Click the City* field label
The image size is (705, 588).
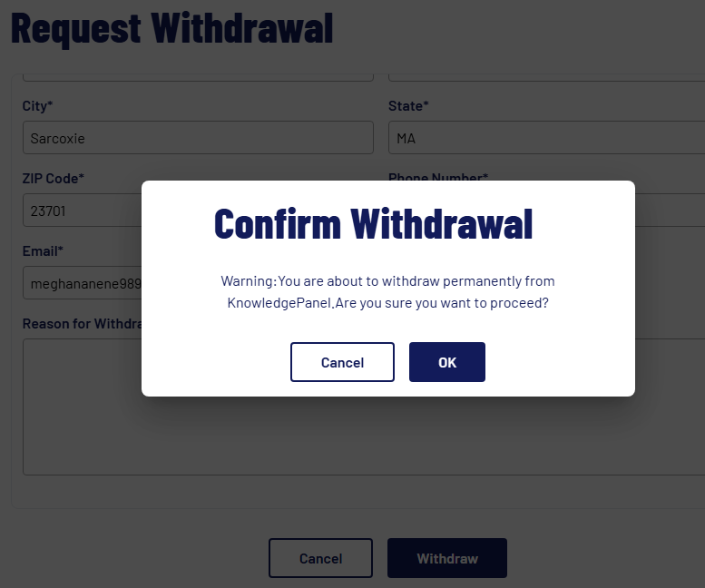click(x=37, y=106)
